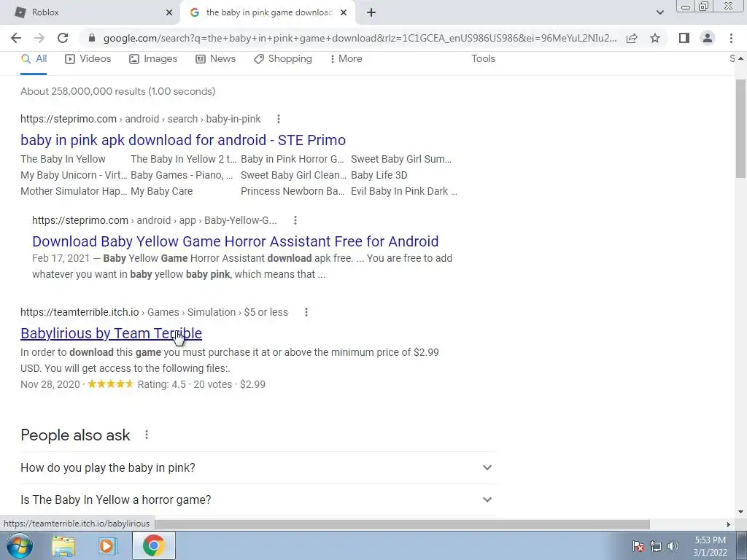
Task: Expand Is The Baby In Yellow a horror game
Action: click(258, 499)
